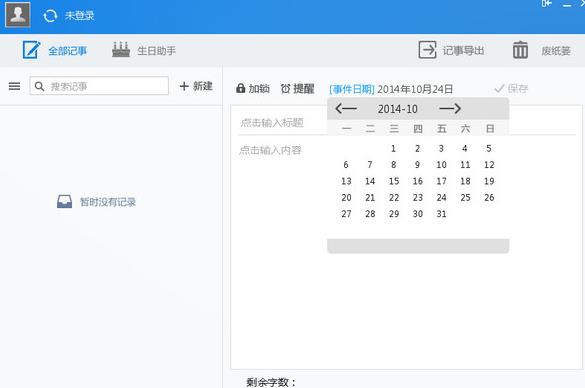Click the sync refresh icon

[x=50, y=16]
